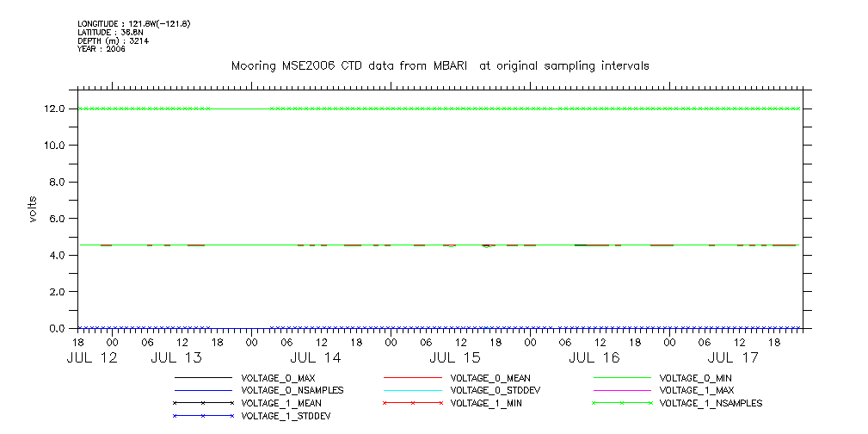868x434 pixels.
Task: Click the red VOLTAGE_1_MIN legend marker line
Action: 412,403
